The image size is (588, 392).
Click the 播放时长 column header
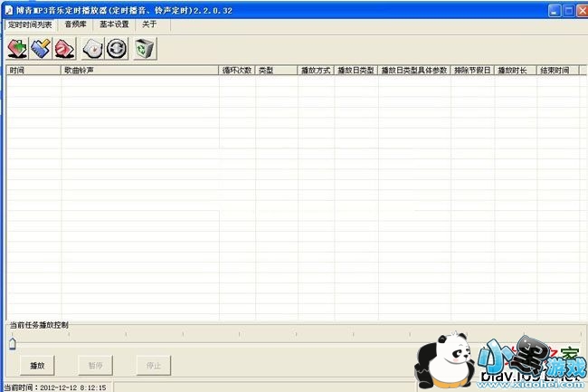(x=516, y=70)
